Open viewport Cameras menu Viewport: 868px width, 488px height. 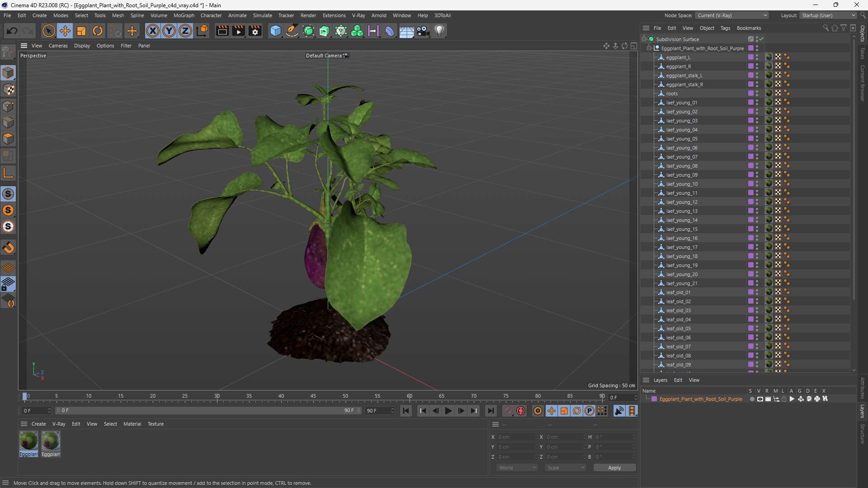tap(58, 46)
